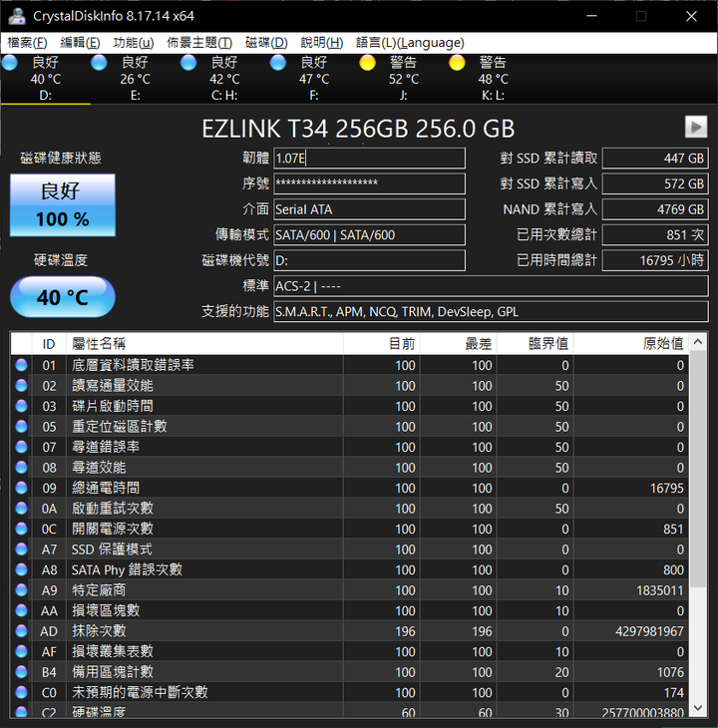
Task: Click total host writes value 572 GB
Action: 655,183
